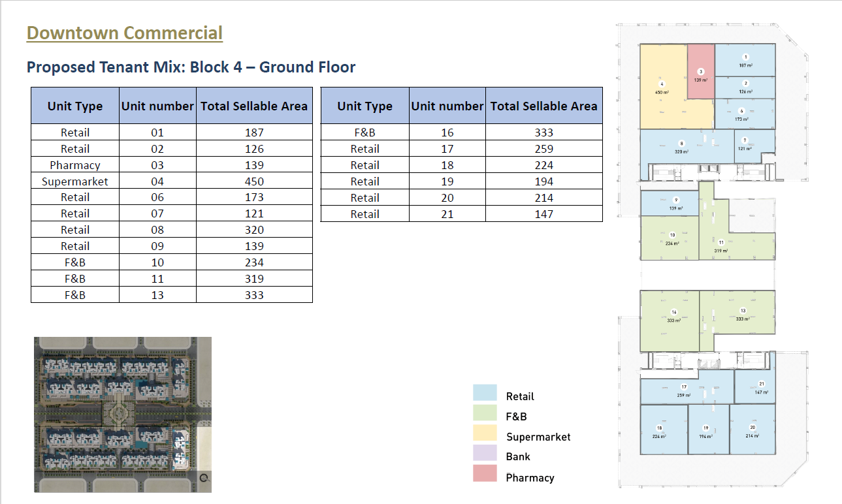Screen dimensions: 842x504
Task: Click the F&B green legend swatch
Action: pyautogui.click(x=485, y=413)
